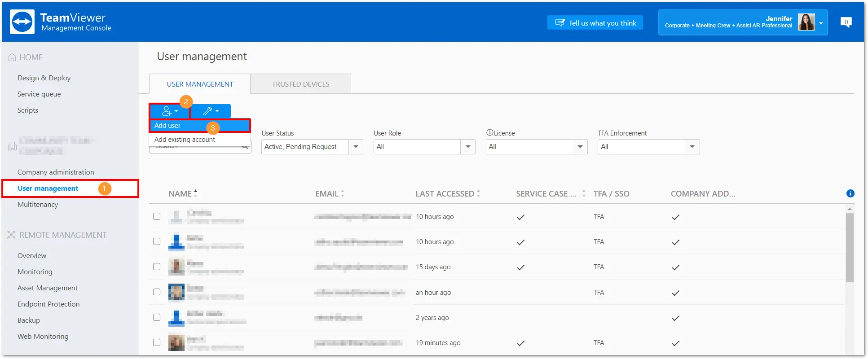Open the add user icon button
Image resolution: width=868 pixels, height=359 pixels.
170,111
